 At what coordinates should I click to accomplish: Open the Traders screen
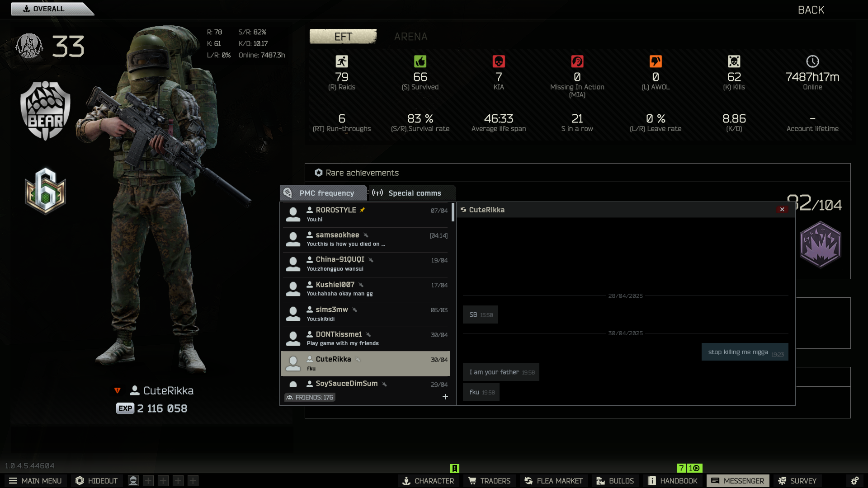point(489,481)
